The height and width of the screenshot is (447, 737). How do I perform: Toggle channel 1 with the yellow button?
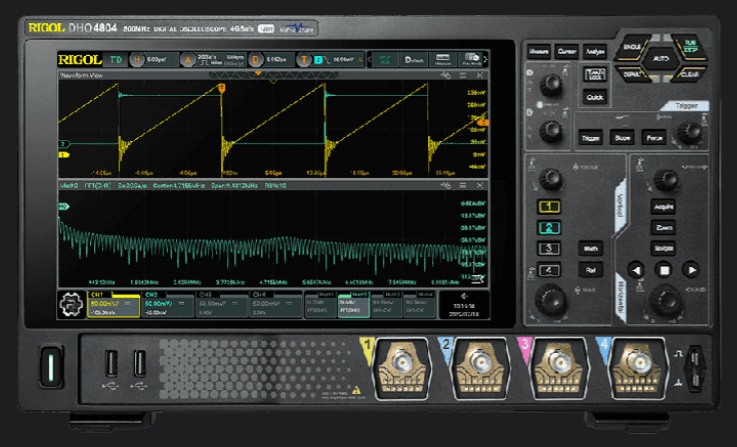[x=549, y=207]
